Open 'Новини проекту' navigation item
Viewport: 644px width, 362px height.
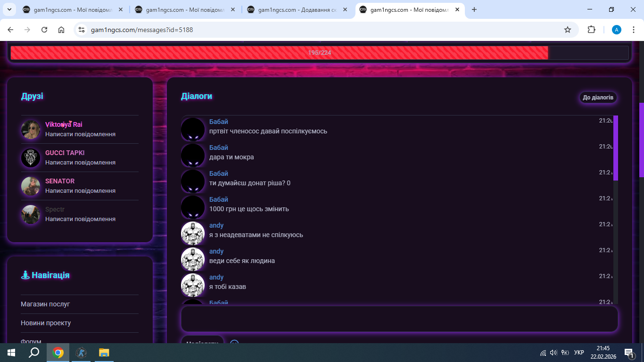click(46, 323)
